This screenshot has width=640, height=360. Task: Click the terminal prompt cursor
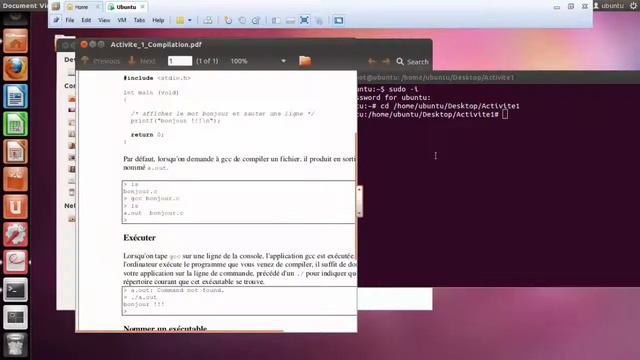(x=505, y=115)
